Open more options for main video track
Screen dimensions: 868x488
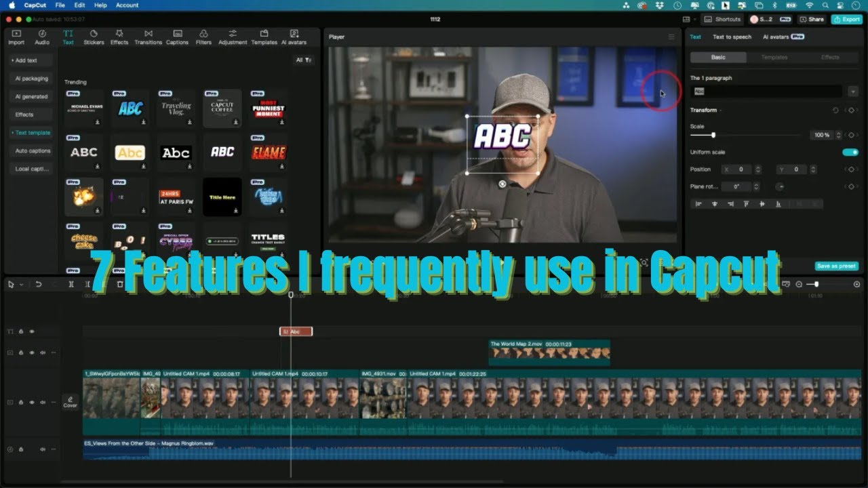(54, 402)
